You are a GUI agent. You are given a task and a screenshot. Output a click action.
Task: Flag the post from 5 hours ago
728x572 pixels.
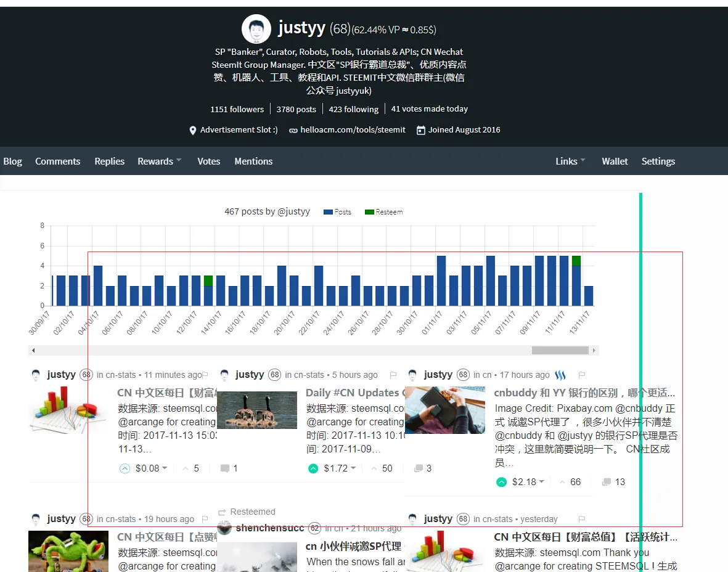(x=393, y=375)
